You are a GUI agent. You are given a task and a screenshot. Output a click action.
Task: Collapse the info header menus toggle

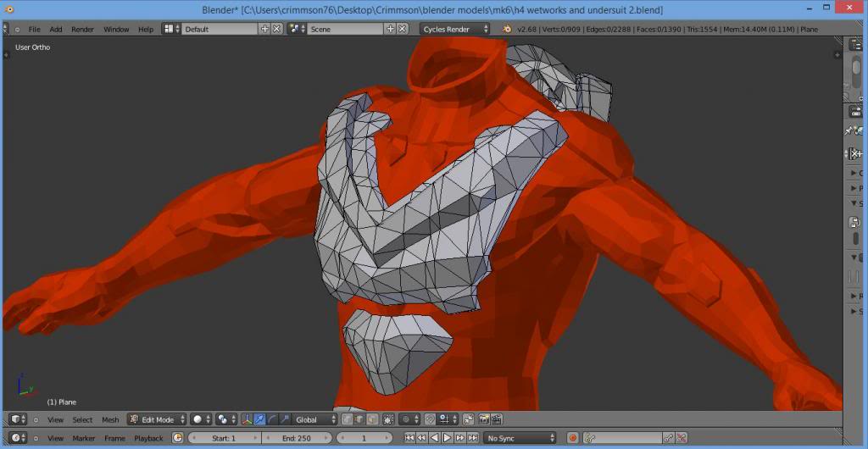coord(17,30)
